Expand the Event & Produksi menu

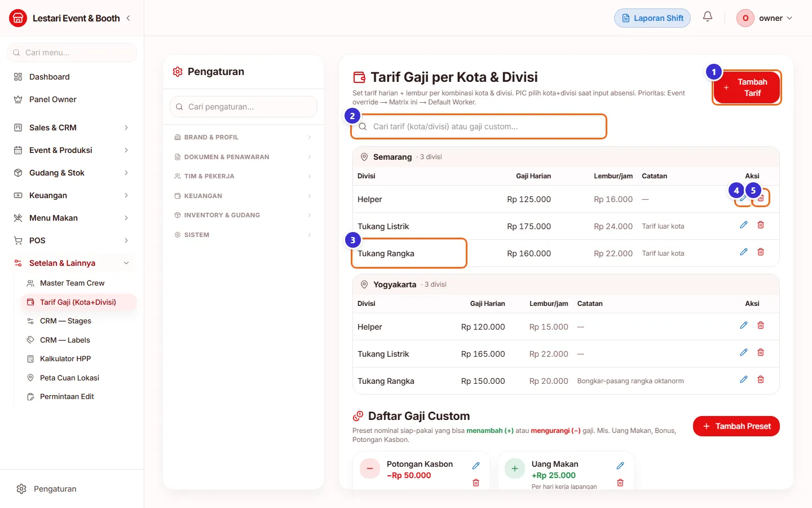tap(72, 150)
